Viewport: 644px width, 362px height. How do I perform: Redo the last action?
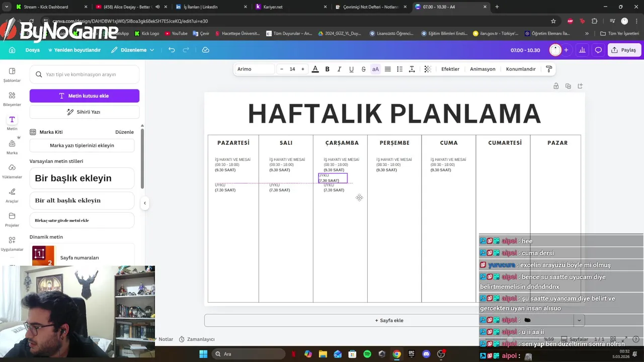(186, 50)
